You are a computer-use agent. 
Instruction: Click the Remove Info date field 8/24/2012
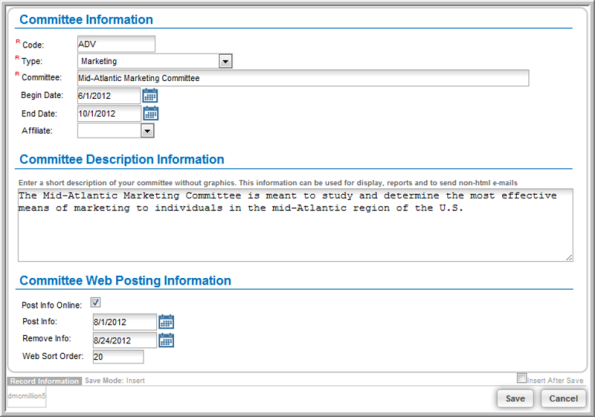[x=124, y=340]
